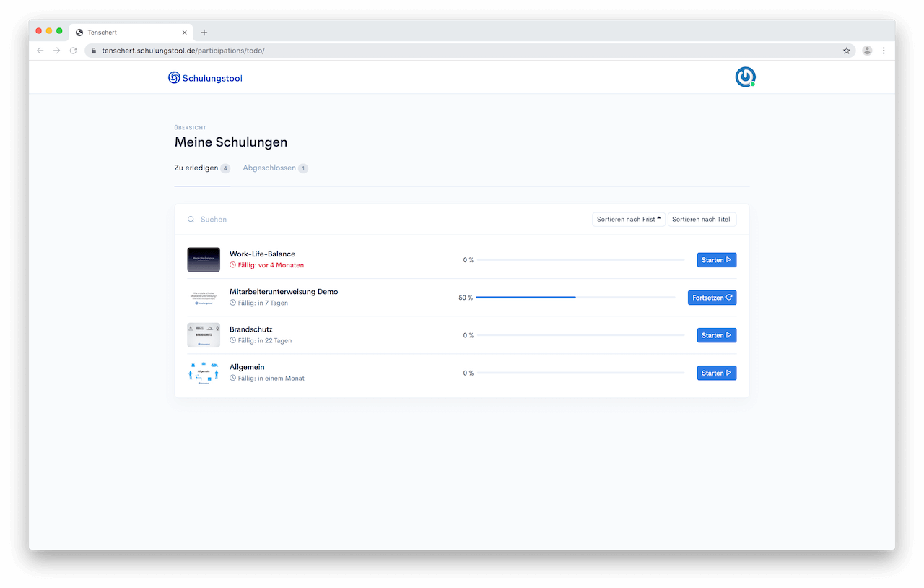Select the Tenschert browser tab
Image resolution: width=924 pixels, height=588 pixels.
131,33
